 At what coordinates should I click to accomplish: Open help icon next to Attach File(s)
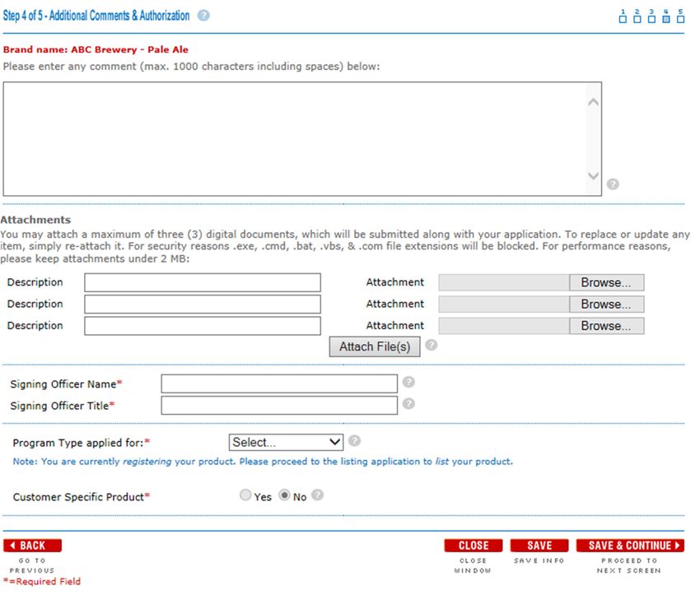pyautogui.click(x=432, y=345)
